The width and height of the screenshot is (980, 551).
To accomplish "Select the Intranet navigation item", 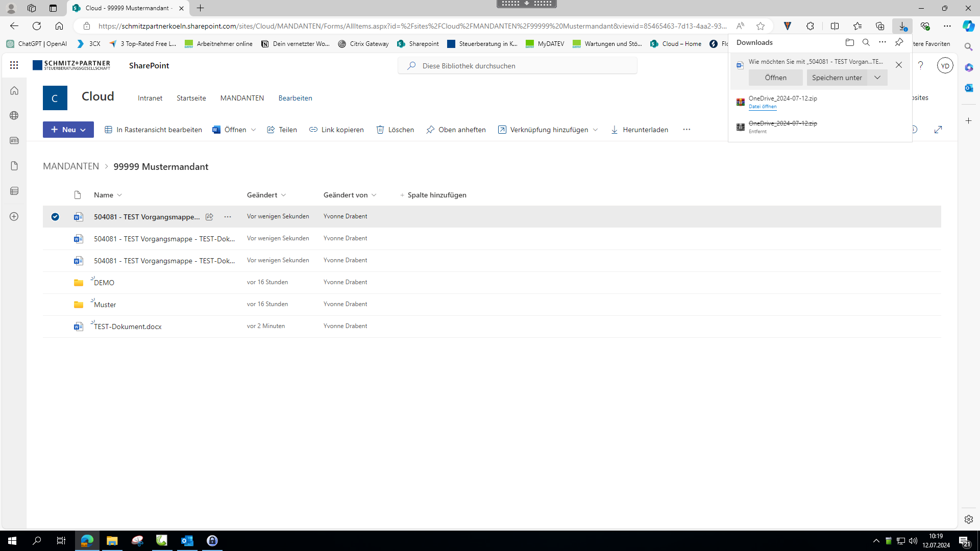I will [150, 98].
